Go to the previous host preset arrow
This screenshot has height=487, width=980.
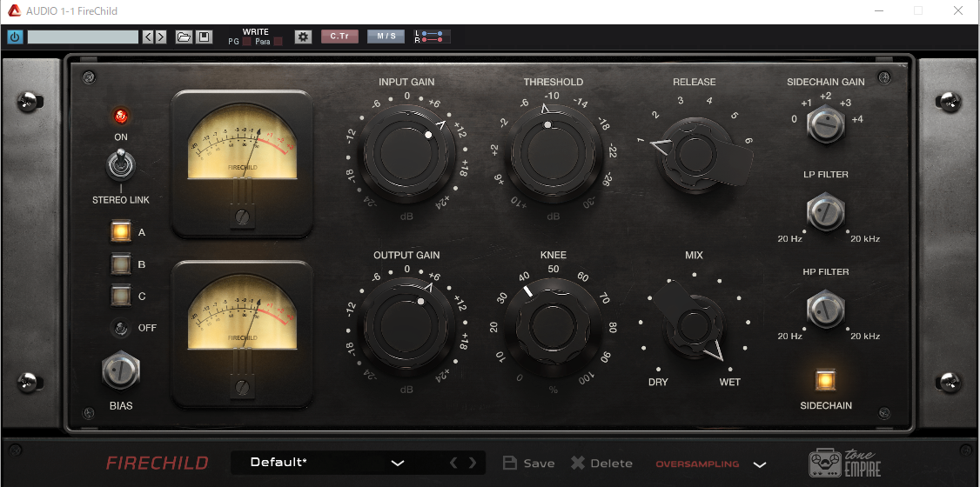click(148, 37)
